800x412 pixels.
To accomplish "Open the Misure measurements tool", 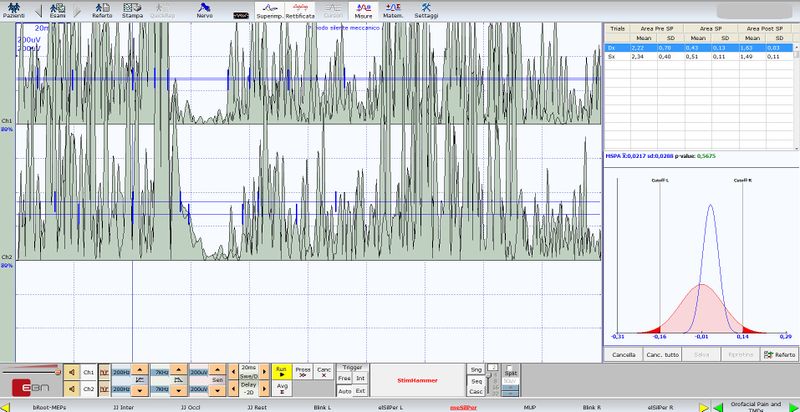I will pos(363,12).
